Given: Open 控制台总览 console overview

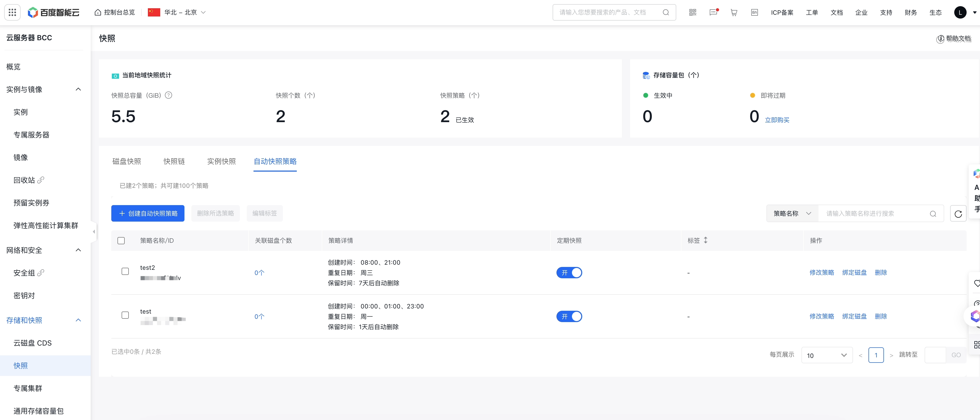Looking at the screenshot, I should click(x=114, y=13).
